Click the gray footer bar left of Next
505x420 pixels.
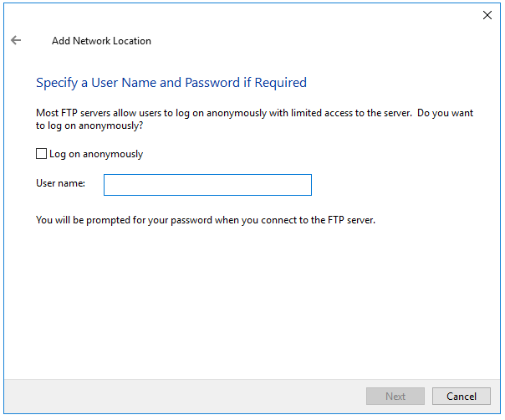tap(184, 396)
